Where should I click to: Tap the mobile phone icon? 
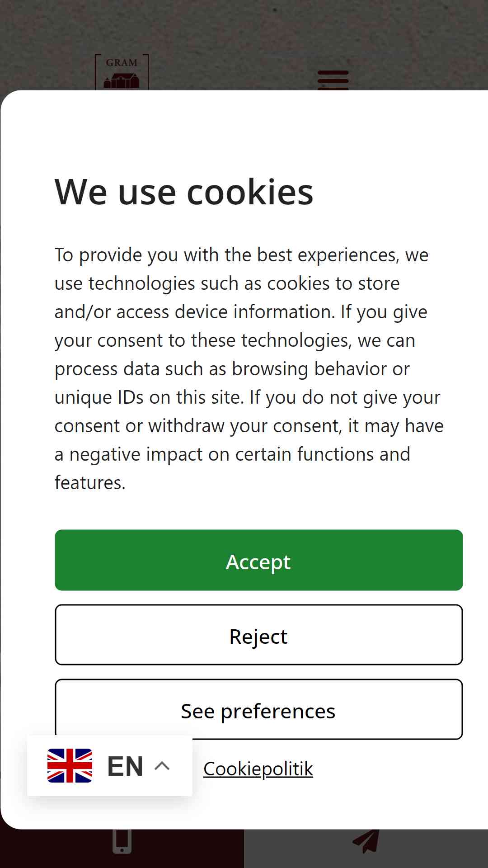coord(122,841)
